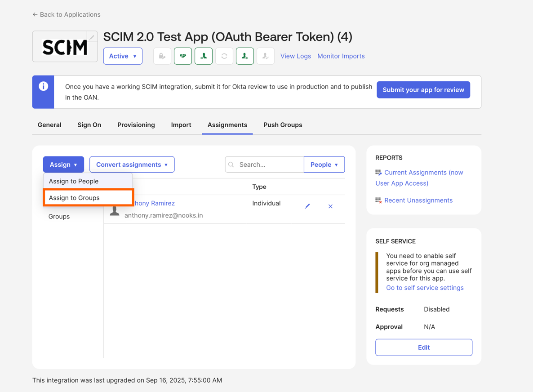Switch to the Provisioning tab
Image resolution: width=533 pixels, height=392 pixels.
pyautogui.click(x=136, y=125)
